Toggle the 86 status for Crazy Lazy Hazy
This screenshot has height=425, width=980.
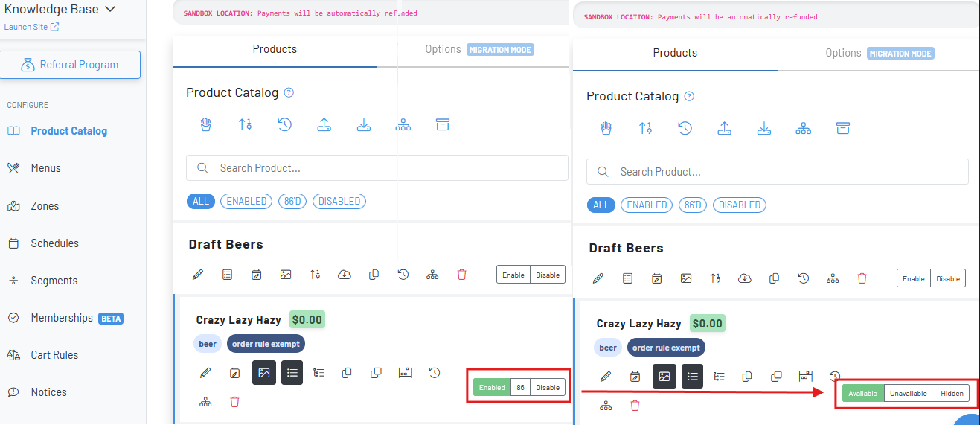click(x=521, y=387)
